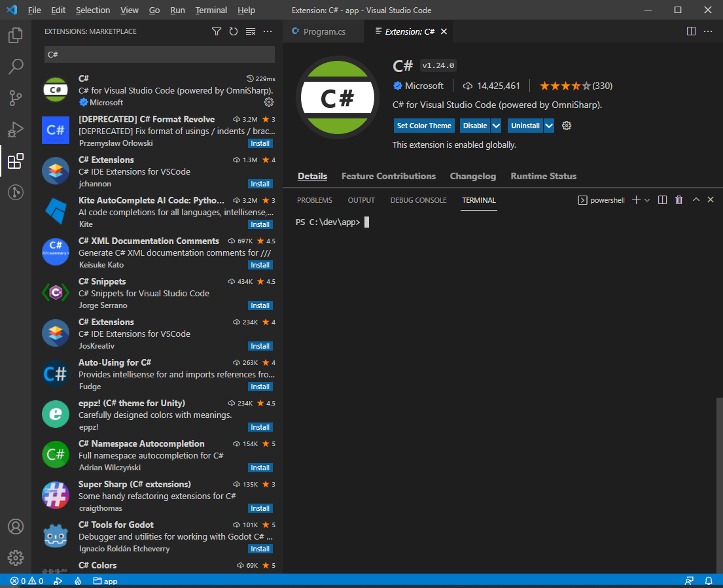Click the gear icon next to Uninstall
The width and height of the screenshot is (723, 588).
coord(567,126)
